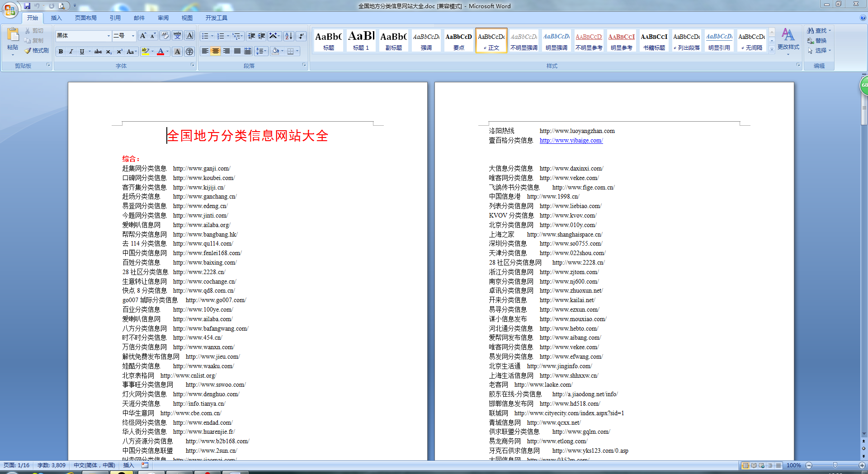Click the Grow Font icon
Image resolution: width=868 pixels, height=474 pixels.
pos(143,36)
